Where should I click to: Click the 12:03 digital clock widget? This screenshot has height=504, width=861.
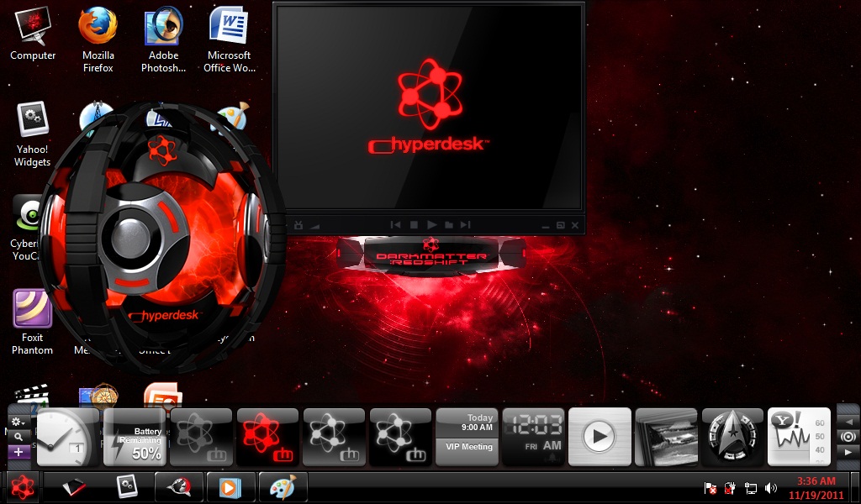(x=534, y=437)
